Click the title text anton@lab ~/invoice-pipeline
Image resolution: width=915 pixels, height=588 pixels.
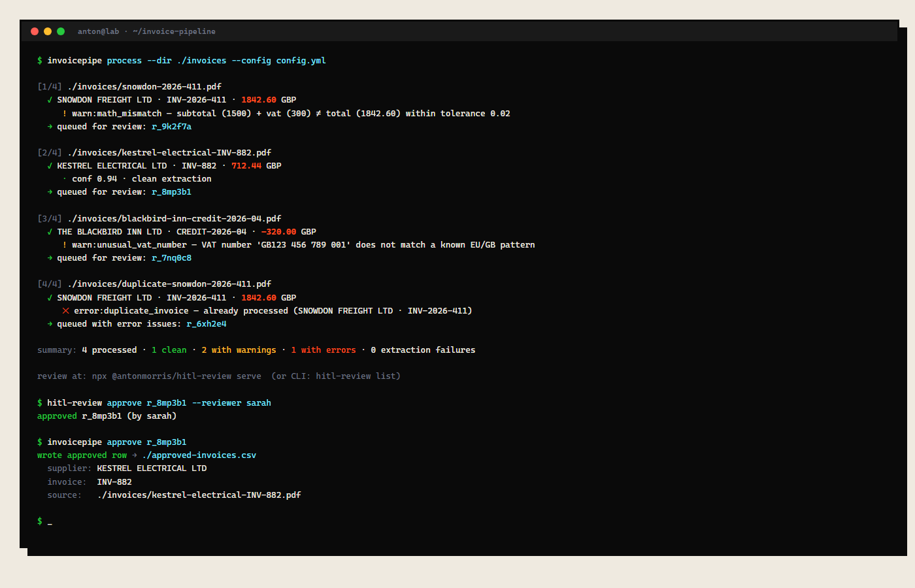[x=146, y=31]
